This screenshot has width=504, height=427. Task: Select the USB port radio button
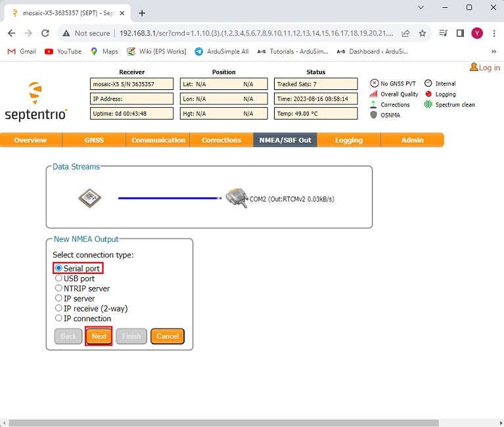58,279
